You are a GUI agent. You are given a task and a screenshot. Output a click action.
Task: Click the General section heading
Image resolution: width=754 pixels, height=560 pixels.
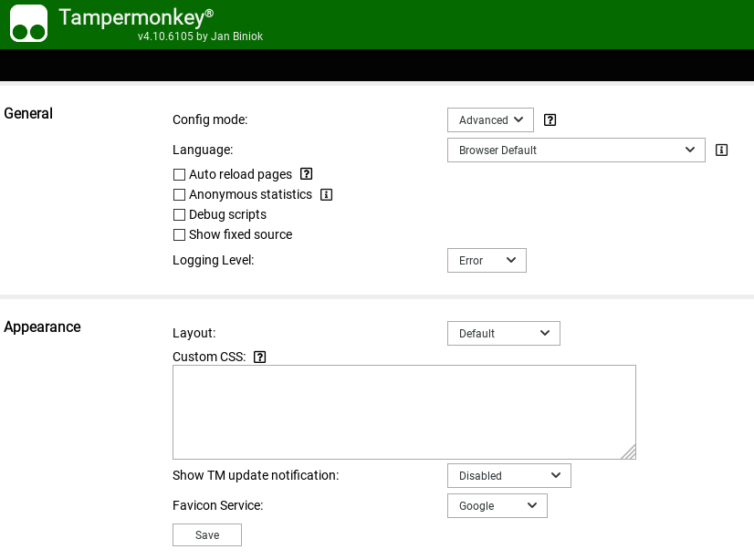coord(28,113)
